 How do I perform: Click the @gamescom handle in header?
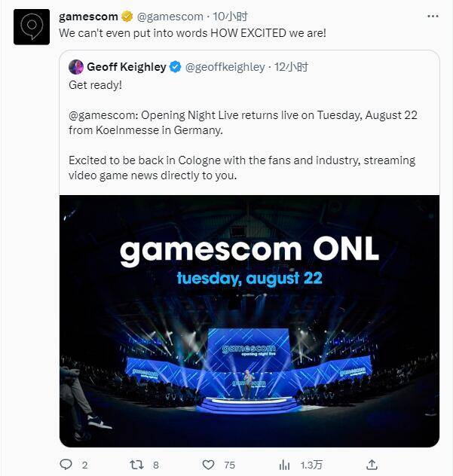tap(170, 17)
